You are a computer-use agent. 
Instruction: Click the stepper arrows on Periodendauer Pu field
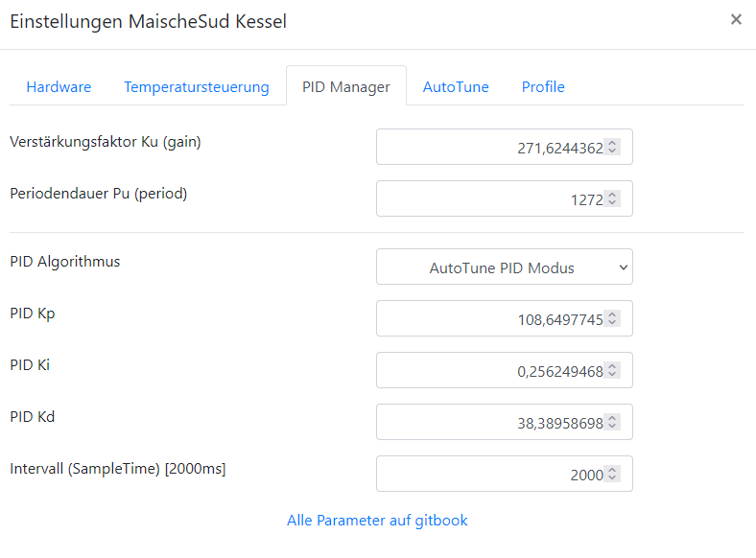613,199
